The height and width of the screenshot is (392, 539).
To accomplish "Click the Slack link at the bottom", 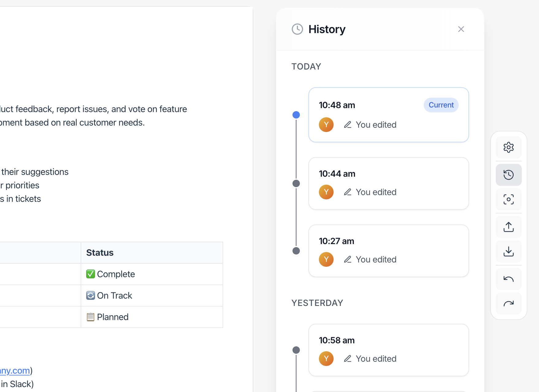I will coord(17,384).
